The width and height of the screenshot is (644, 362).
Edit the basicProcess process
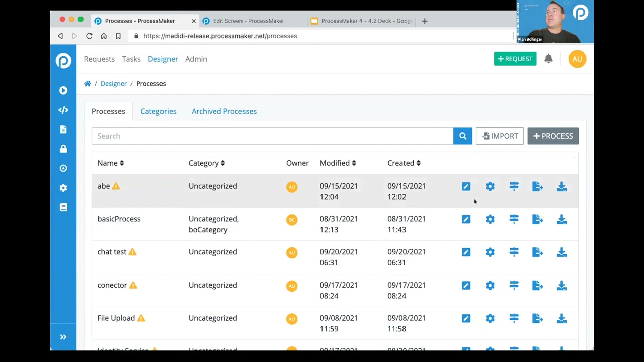tap(466, 220)
